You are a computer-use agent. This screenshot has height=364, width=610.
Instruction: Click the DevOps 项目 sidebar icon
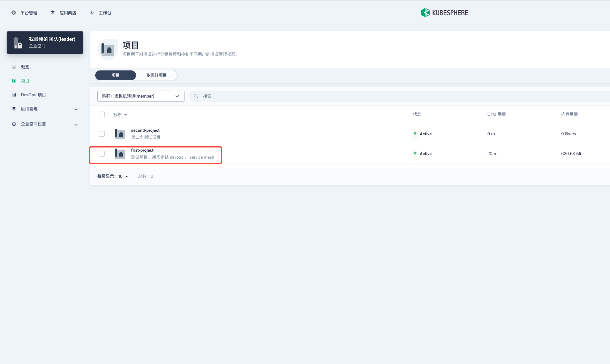(14, 95)
